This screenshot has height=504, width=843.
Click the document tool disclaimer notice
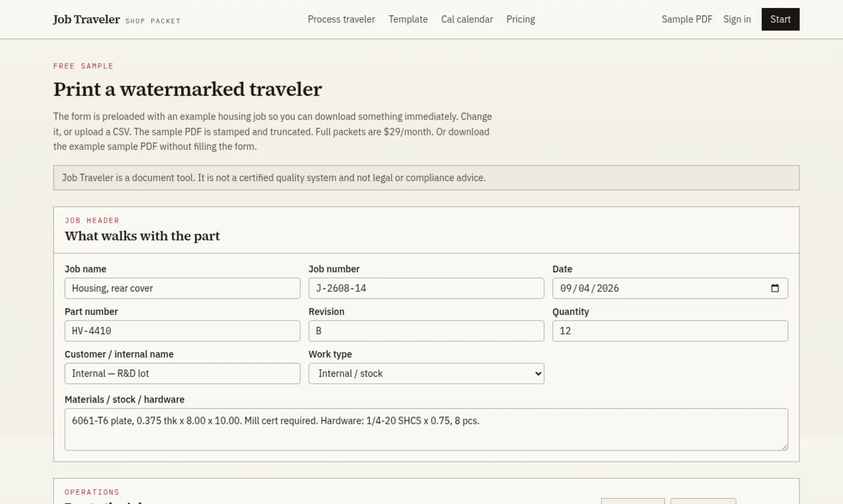(x=426, y=178)
